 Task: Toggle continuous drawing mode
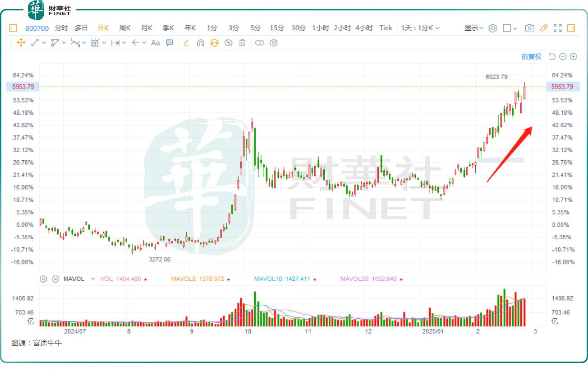pos(213,43)
